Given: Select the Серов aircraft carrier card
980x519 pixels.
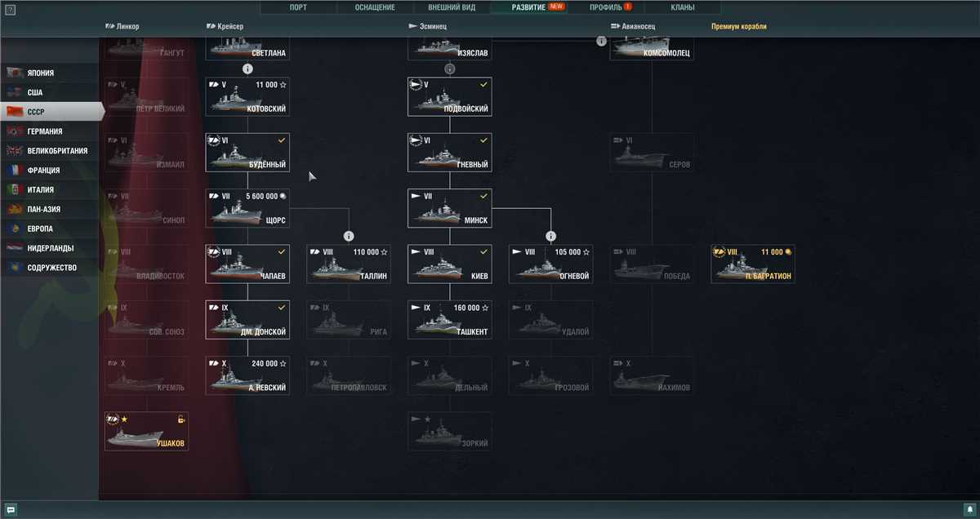Looking at the screenshot, I should point(652,153).
